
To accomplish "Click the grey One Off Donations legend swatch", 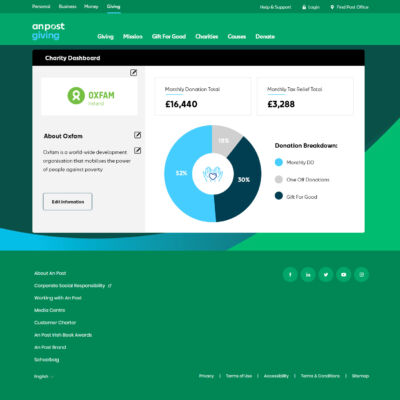I will pos(279,180).
